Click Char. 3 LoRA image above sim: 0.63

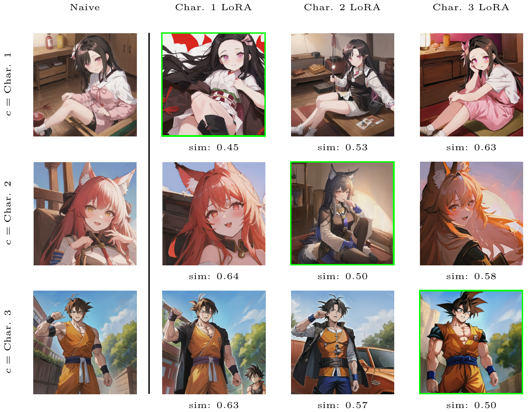coord(471,85)
